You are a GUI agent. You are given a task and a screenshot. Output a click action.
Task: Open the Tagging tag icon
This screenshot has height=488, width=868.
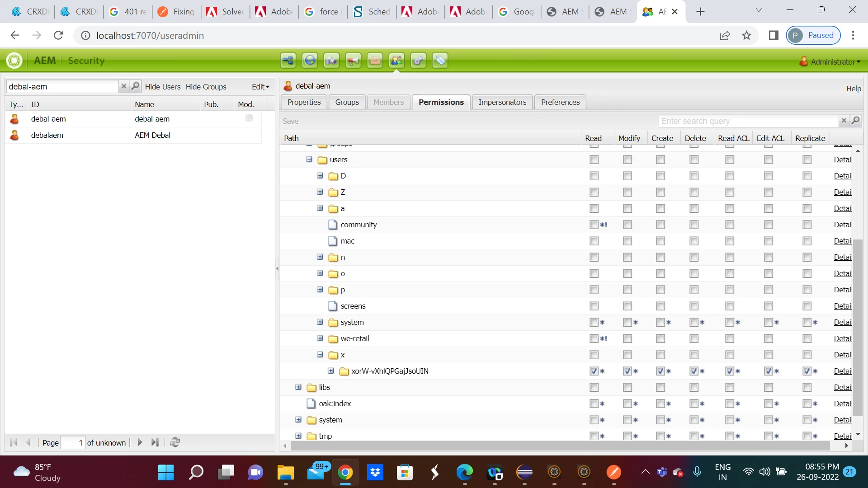pos(440,61)
